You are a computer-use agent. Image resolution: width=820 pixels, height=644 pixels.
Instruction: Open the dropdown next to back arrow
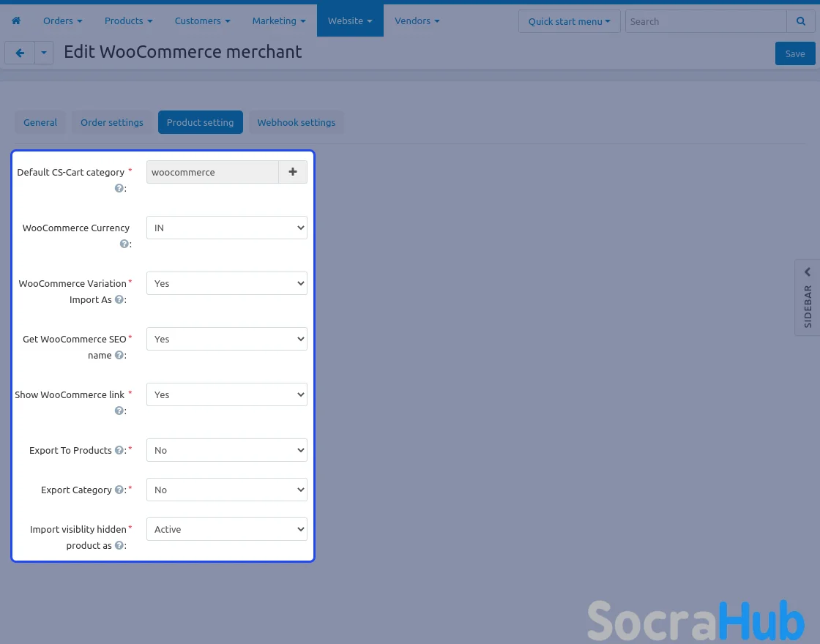click(44, 53)
